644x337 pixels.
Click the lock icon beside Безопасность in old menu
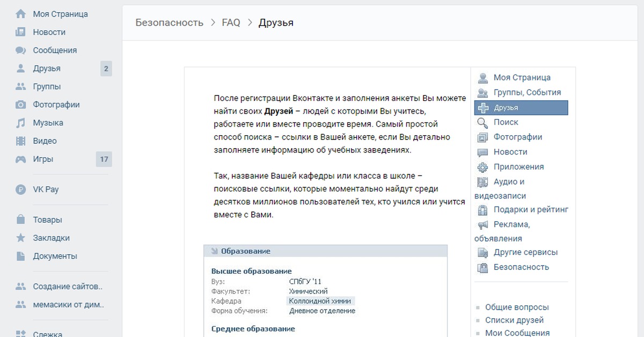coord(483,267)
